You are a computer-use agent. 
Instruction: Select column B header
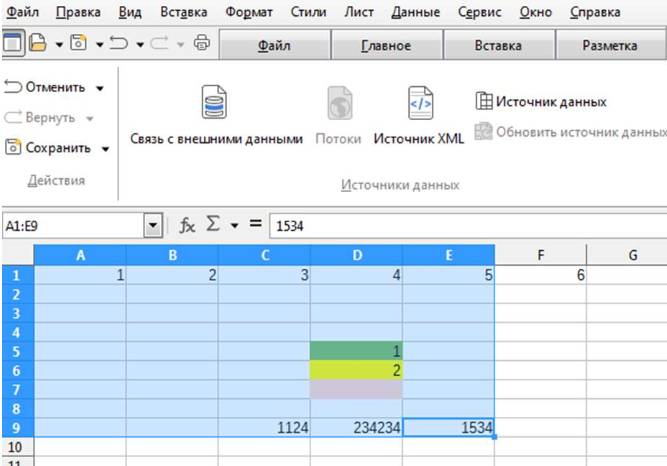[x=172, y=255]
